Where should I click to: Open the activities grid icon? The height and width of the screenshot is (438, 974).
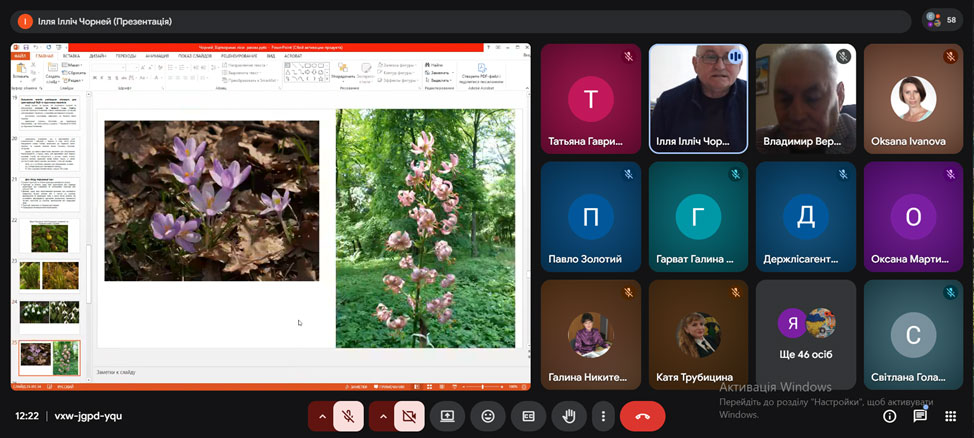tap(948, 415)
